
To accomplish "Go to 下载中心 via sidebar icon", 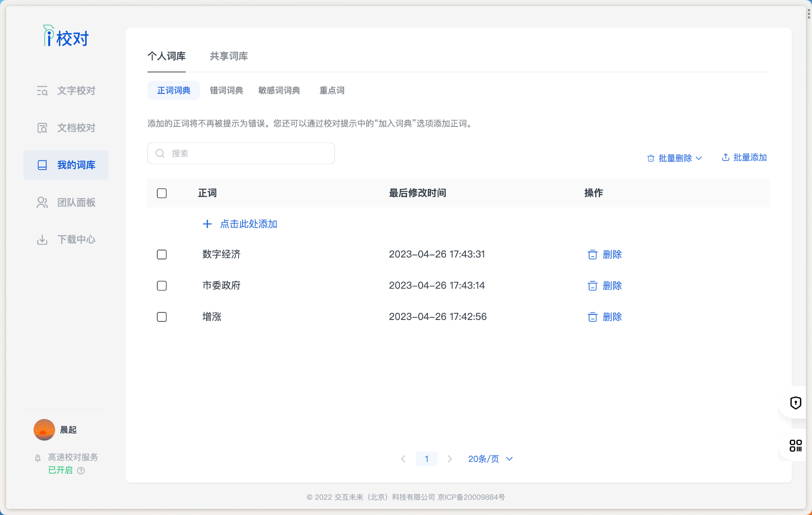I will click(x=75, y=239).
